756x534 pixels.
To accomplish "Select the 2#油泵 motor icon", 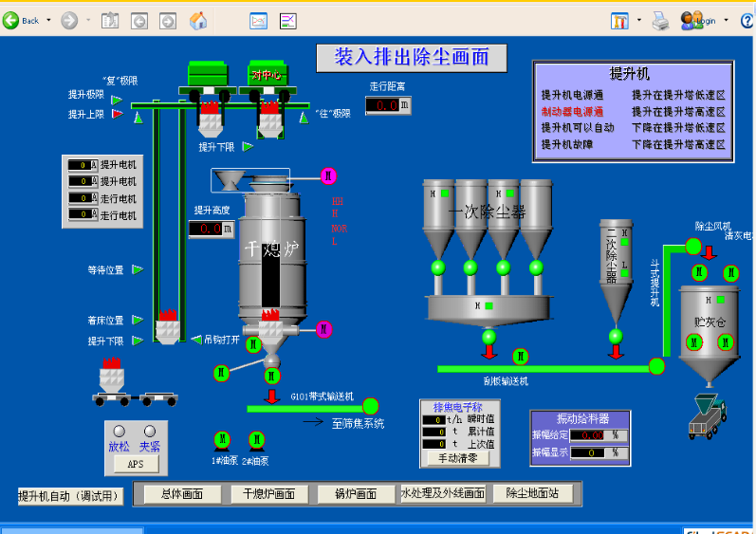I will tap(256, 439).
